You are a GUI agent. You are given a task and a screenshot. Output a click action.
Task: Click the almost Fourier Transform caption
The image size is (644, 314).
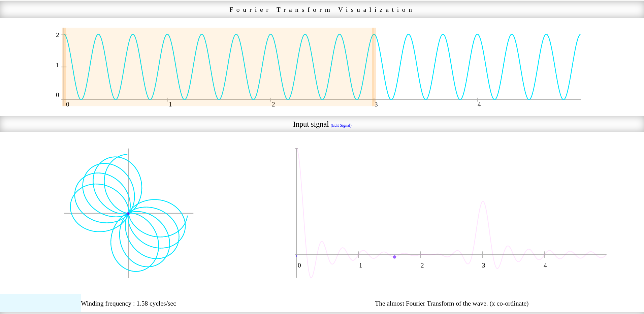coord(451,304)
